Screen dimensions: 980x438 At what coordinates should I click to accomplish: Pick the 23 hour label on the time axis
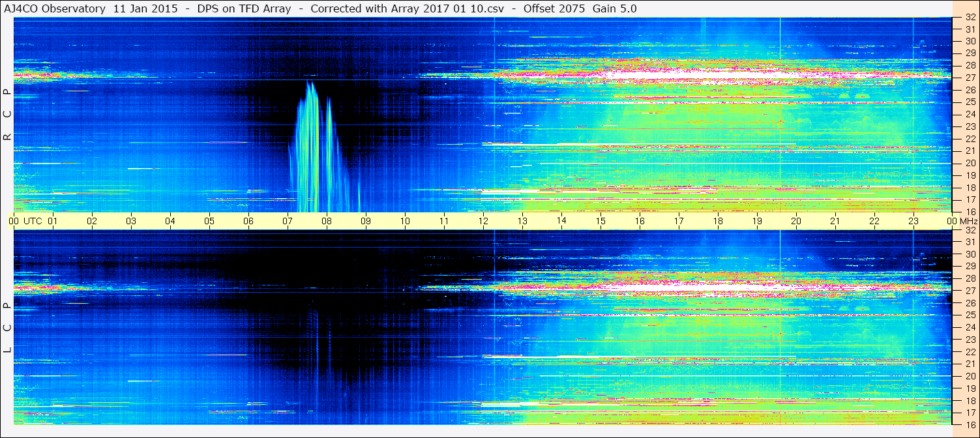pyautogui.click(x=913, y=221)
